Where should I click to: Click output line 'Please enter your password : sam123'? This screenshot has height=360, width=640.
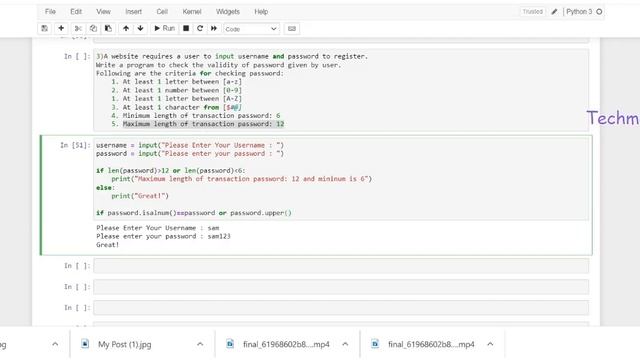[x=163, y=236]
